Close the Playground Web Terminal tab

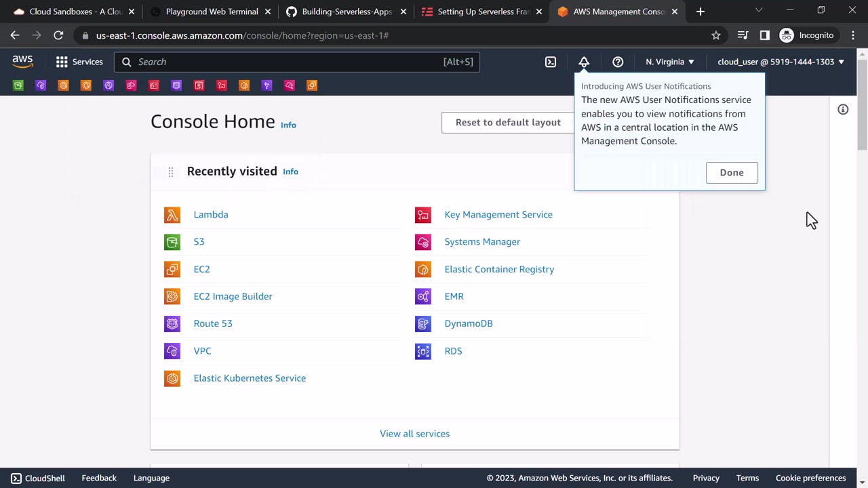(x=268, y=12)
